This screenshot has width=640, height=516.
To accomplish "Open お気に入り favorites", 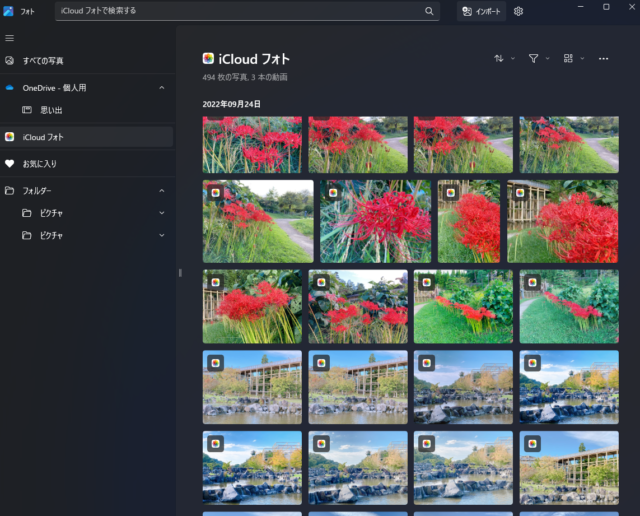I will pos(87,164).
